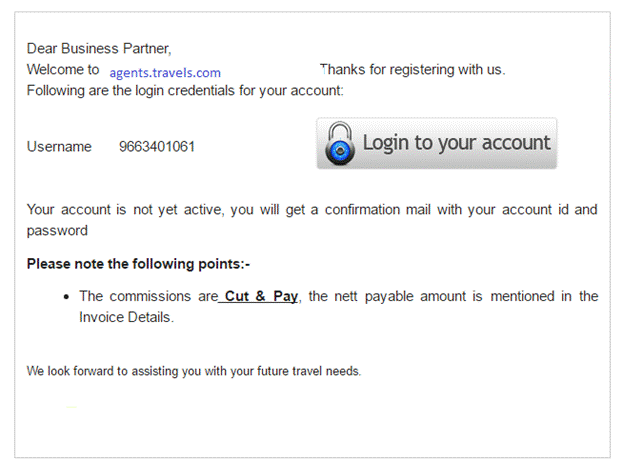Open the agents.travels.com link
This screenshot has width=624, height=463.
pos(165,73)
